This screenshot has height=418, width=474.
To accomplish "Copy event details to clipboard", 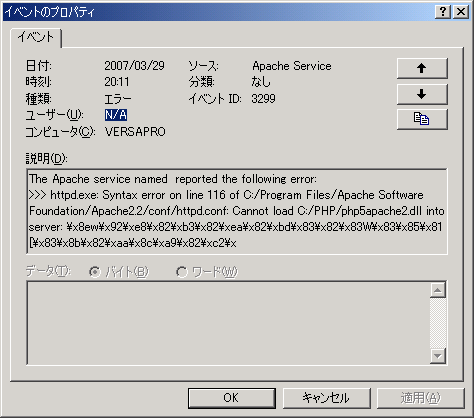I will pyautogui.click(x=422, y=119).
